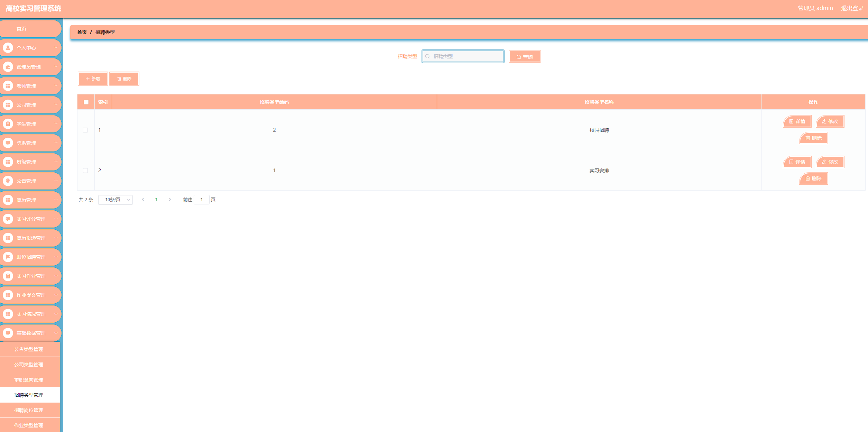868x432 pixels.
Task: Click the flag icon beside 职位招聘管理
Action: click(8, 257)
